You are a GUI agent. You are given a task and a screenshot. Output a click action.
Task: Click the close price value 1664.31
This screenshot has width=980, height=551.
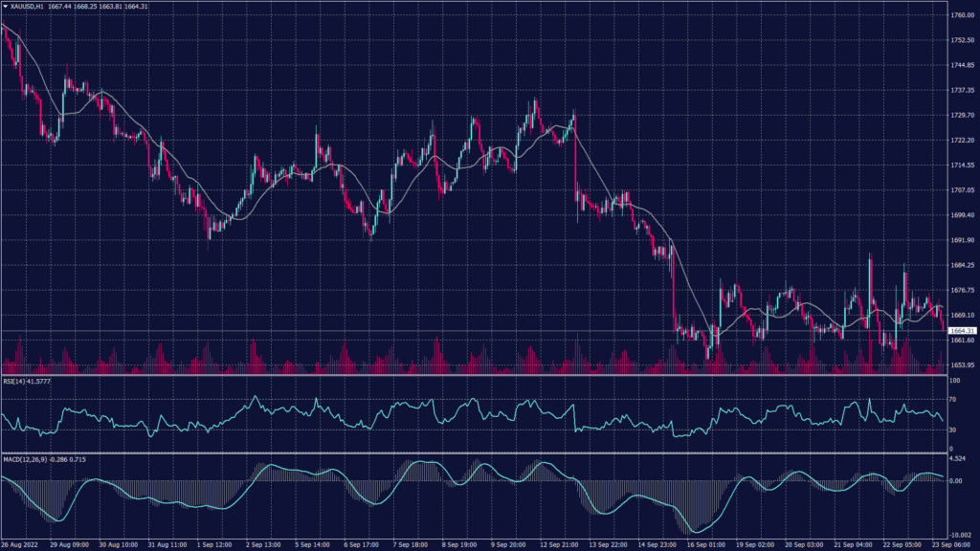coord(136,5)
